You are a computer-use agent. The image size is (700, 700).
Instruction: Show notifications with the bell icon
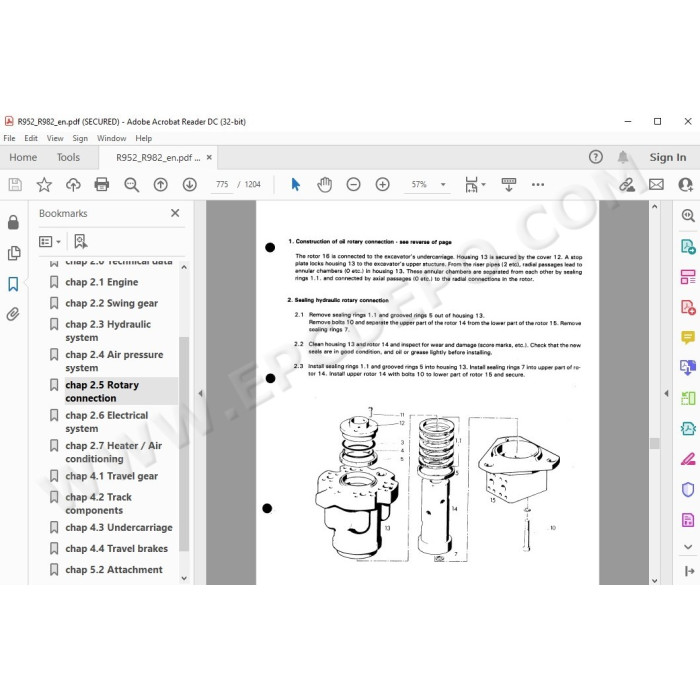pyautogui.click(x=623, y=157)
